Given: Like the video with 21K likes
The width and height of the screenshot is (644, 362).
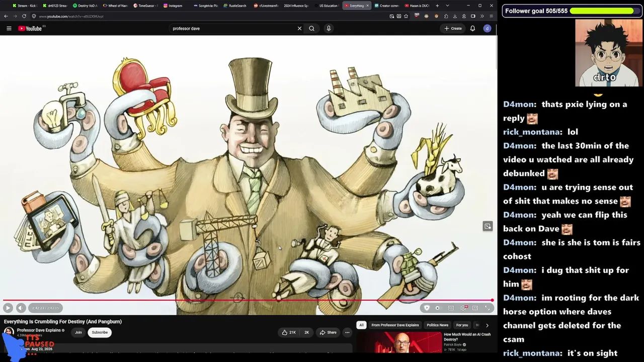Looking at the screenshot, I should click(289, 332).
